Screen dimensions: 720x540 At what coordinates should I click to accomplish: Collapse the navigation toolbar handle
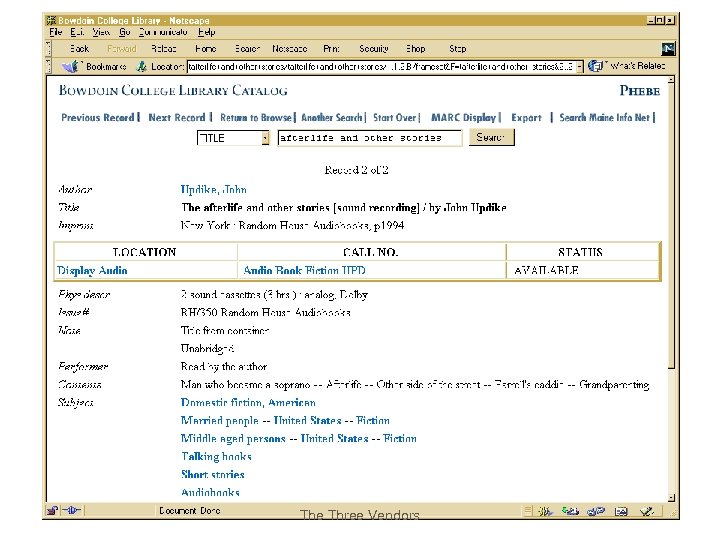coord(49,49)
